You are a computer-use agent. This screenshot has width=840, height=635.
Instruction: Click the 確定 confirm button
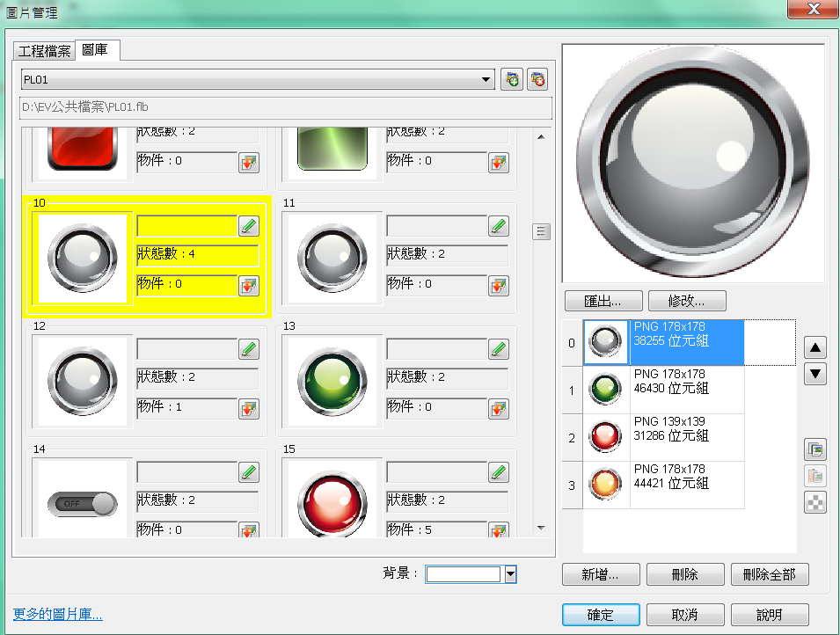coord(600,615)
